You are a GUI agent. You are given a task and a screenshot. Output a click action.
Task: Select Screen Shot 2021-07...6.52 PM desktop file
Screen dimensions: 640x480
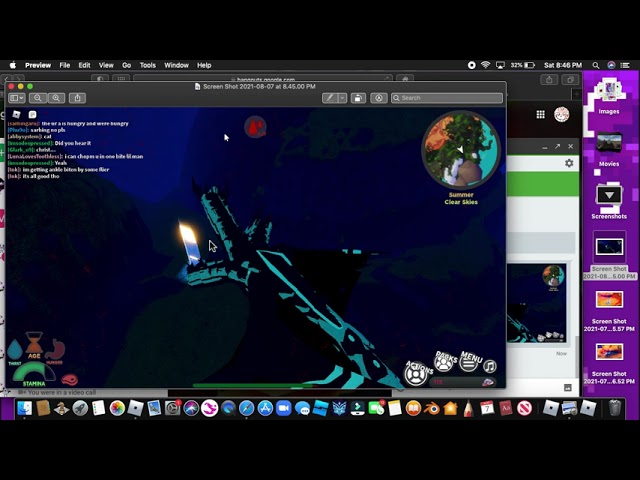(x=609, y=363)
